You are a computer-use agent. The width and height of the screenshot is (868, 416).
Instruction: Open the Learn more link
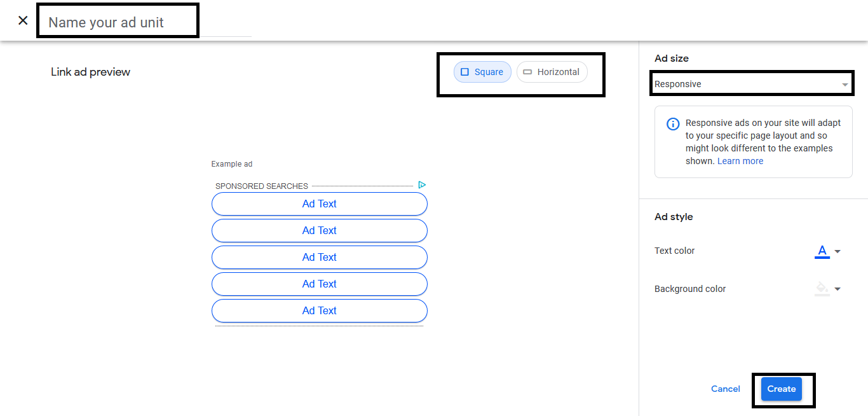point(740,161)
